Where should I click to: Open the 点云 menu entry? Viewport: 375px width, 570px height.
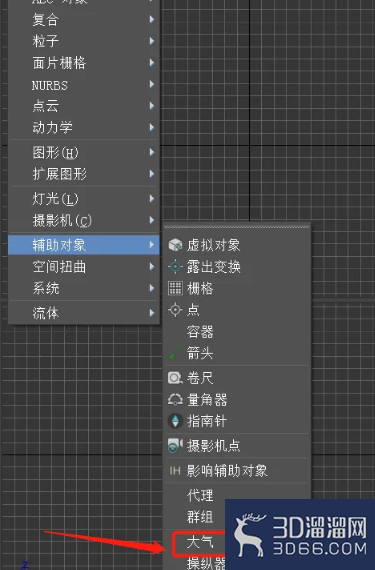pyautogui.click(x=84, y=106)
